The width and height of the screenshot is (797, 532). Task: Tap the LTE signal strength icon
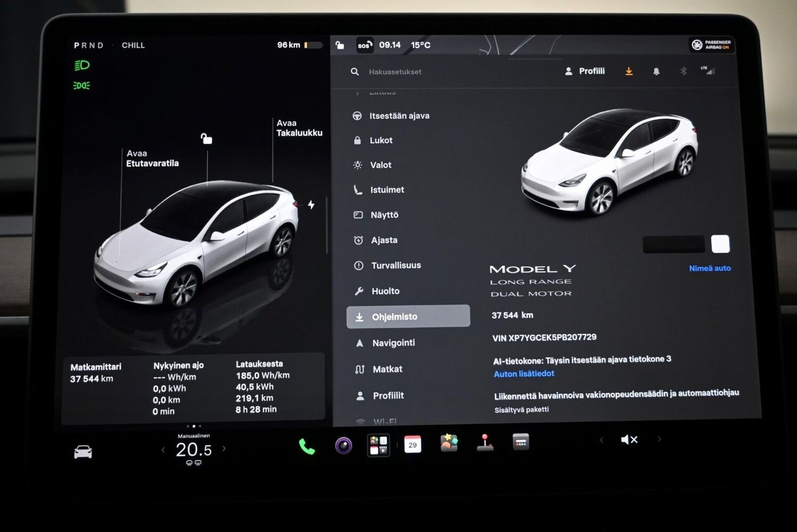click(708, 70)
